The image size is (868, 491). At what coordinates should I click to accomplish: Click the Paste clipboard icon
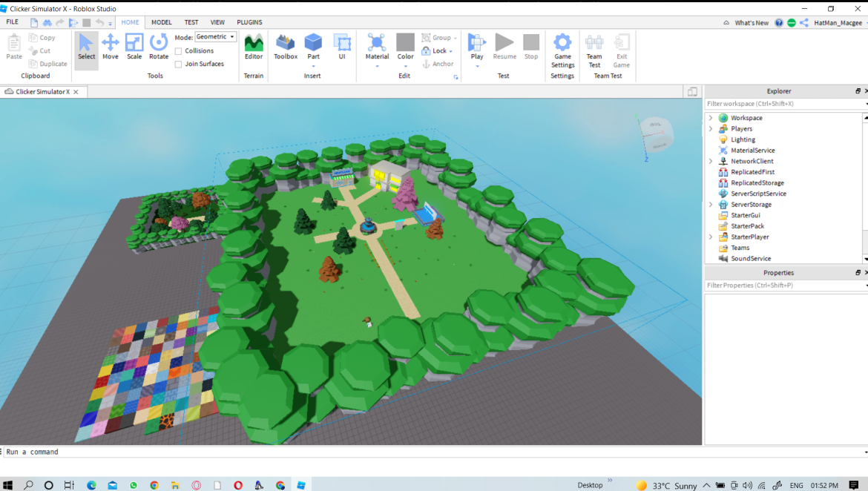pyautogui.click(x=14, y=42)
